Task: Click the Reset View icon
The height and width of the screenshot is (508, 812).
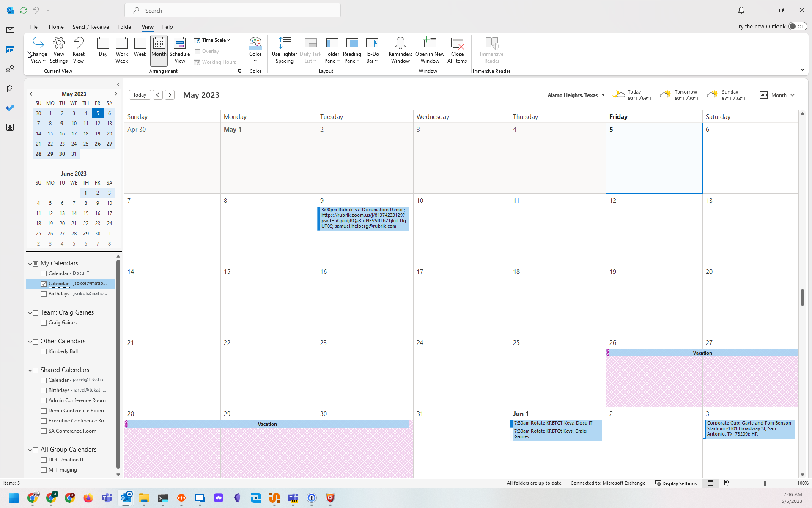Action: pyautogui.click(x=78, y=50)
